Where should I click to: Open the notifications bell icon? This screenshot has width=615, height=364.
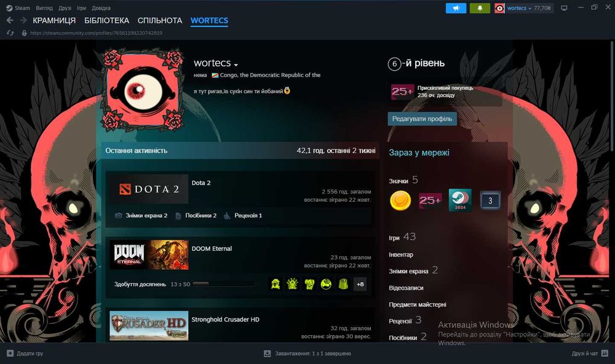pos(480,8)
